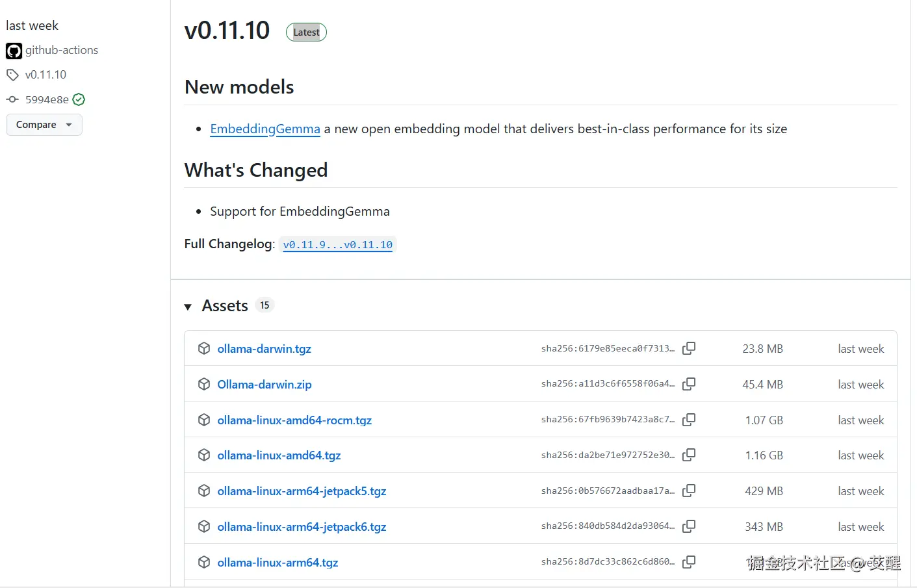Download ollama-linux-amd64-rocm.tgz
Screen dimensions: 917x588
pyautogui.click(x=294, y=420)
